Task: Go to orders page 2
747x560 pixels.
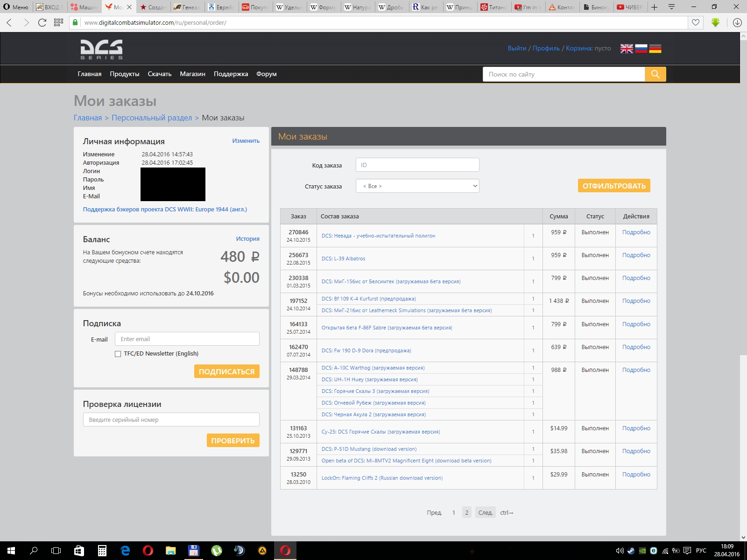Action: 466,512
